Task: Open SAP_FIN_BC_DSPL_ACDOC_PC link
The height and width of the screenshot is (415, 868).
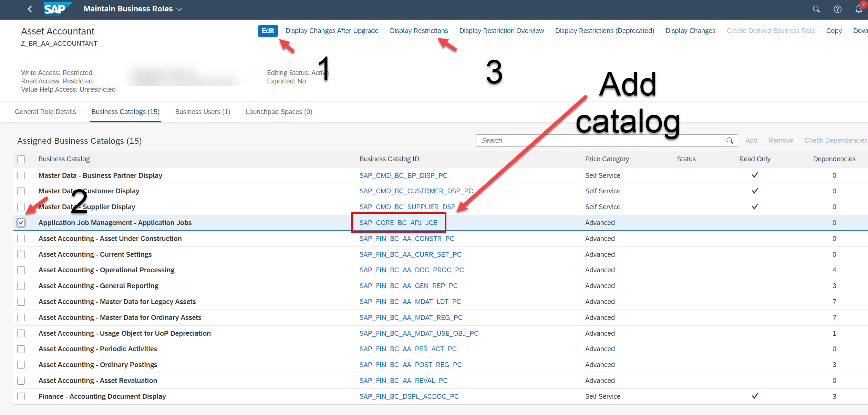Action: point(409,396)
